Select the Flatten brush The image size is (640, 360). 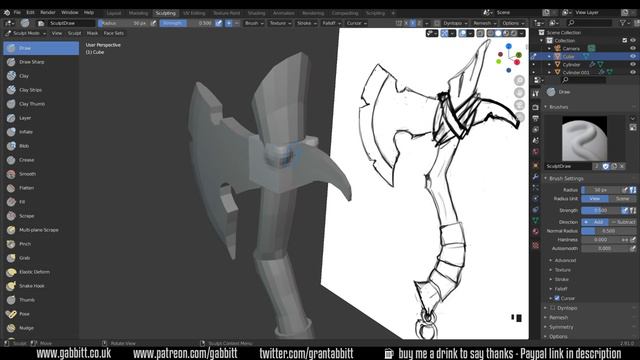41,188
